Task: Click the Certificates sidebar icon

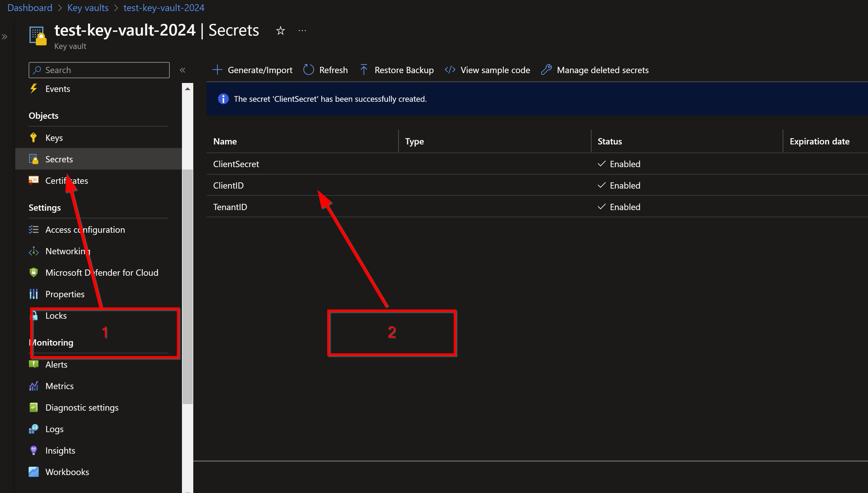Action: [x=33, y=181]
